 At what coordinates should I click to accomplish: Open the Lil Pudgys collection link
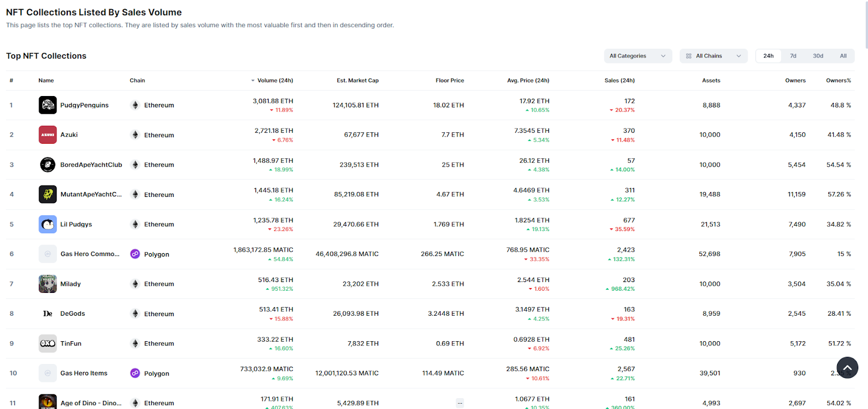pos(76,224)
